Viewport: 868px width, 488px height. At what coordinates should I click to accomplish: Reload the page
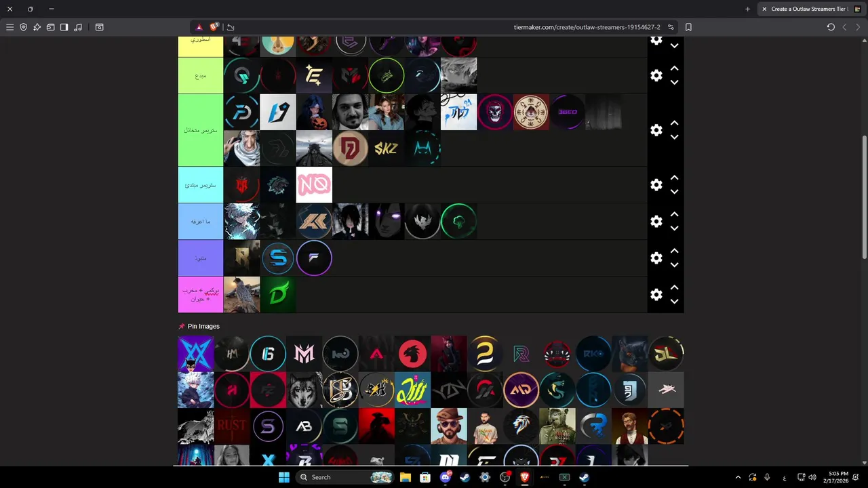831,27
